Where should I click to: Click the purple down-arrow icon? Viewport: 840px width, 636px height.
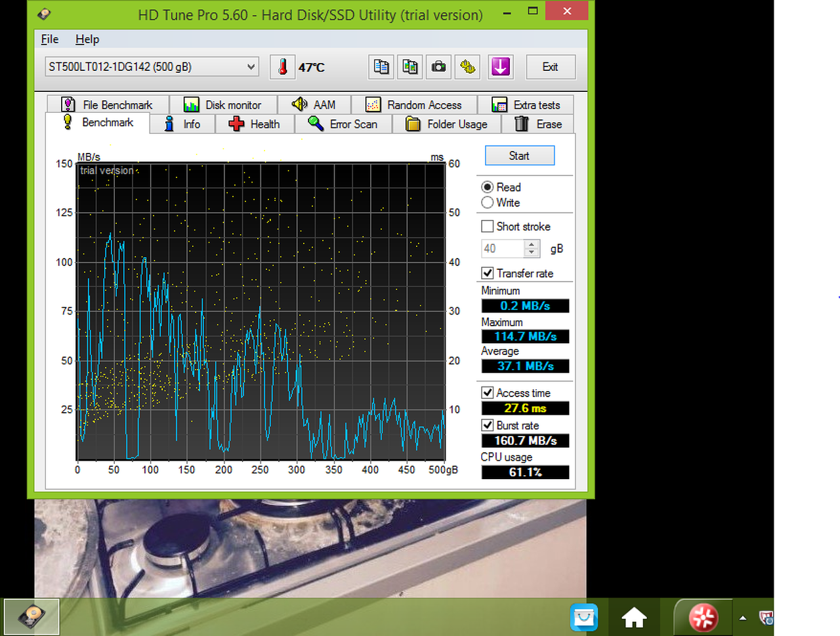[501, 67]
